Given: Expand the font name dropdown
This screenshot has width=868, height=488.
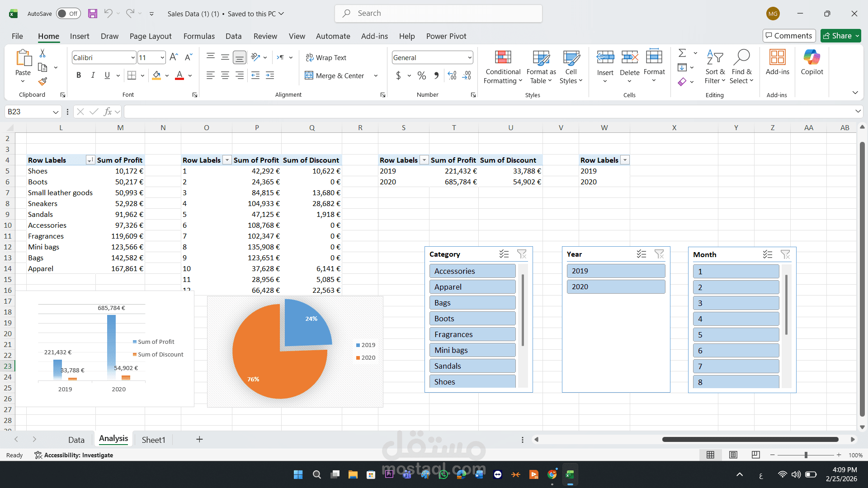Looking at the screenshot, I should [x=132, y=57].
